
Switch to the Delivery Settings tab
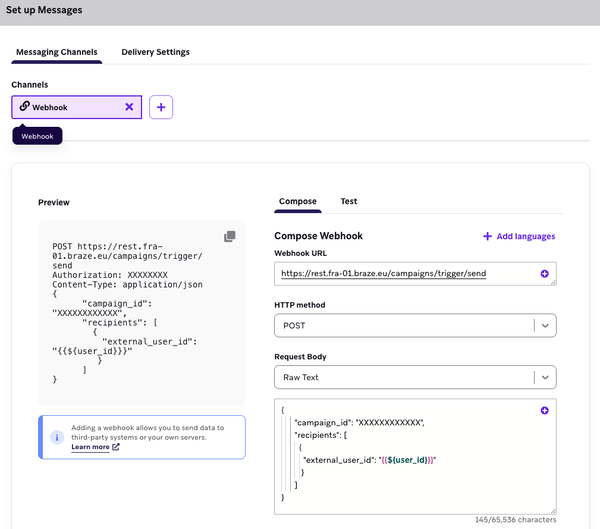coord(155,52)
